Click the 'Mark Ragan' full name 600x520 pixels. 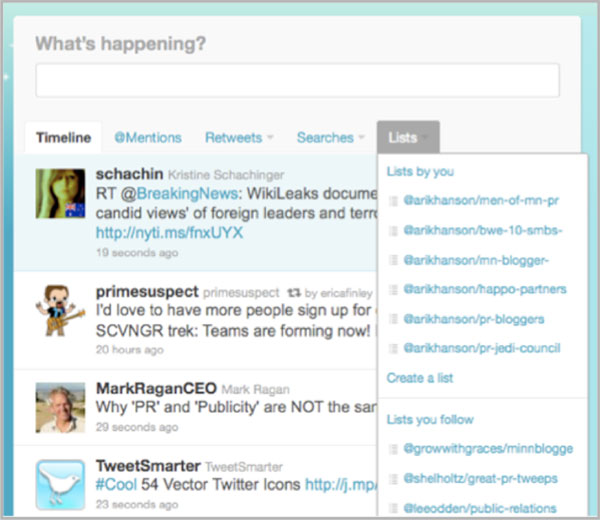[x=255, y=389]
